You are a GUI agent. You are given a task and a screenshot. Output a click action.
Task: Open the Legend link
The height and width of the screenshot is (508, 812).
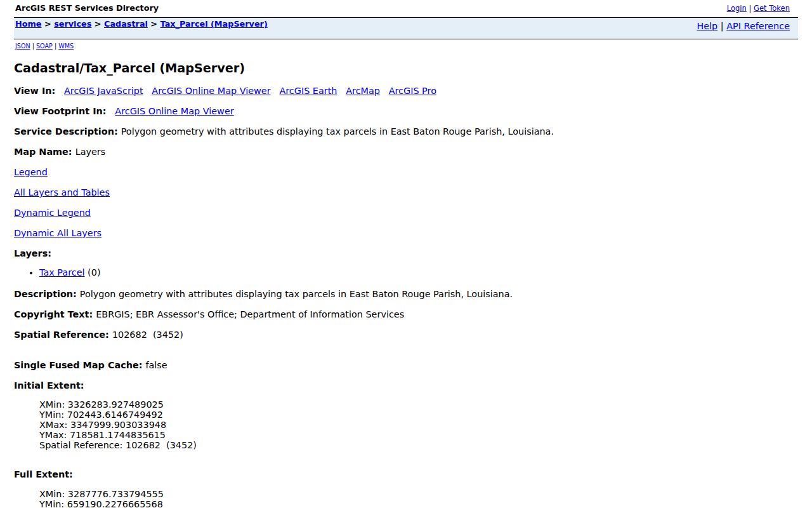30,172
